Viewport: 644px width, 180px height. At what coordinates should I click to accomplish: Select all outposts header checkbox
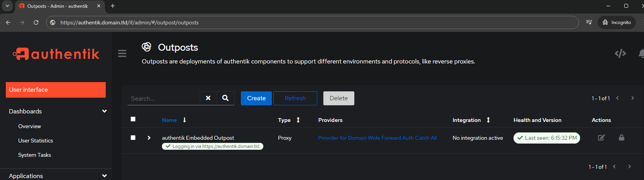pos(133,119)
